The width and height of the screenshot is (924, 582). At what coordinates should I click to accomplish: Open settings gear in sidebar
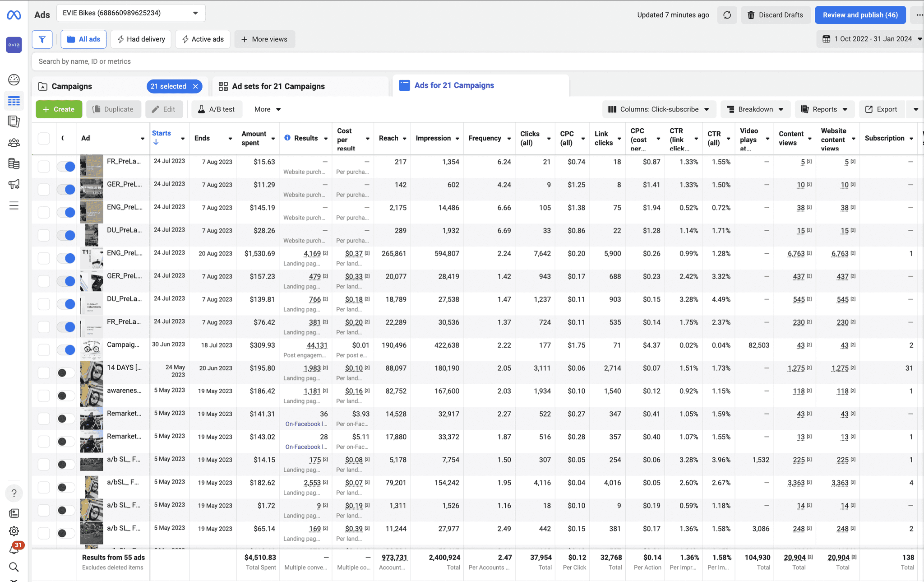tap(14, 531)
